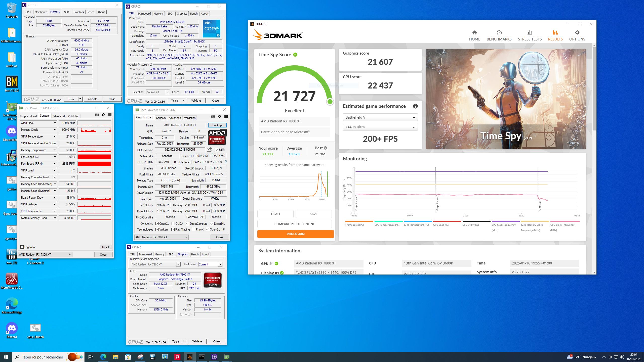The width and height of the screenshot is (644, 362).
Task: Open hamburger menu in GPU-Z Sensors window
Action: click(110, 115)
